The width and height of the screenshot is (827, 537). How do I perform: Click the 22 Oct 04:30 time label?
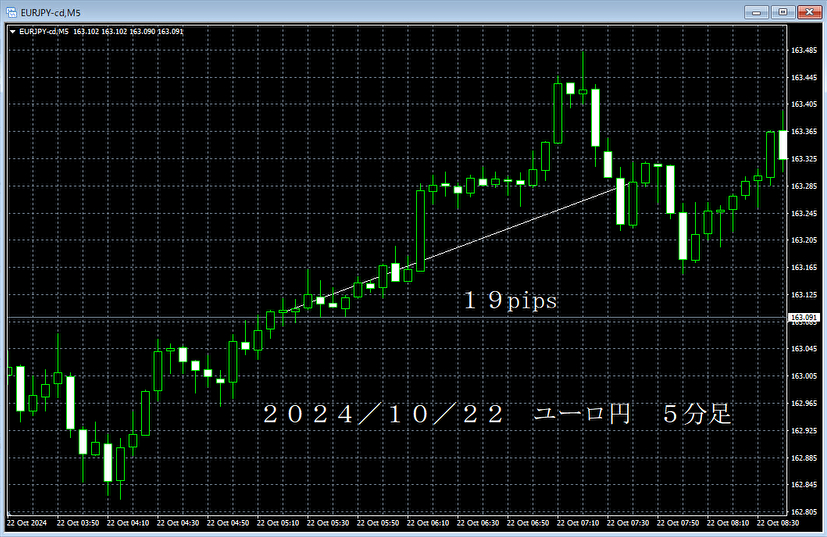click(178, 523)
